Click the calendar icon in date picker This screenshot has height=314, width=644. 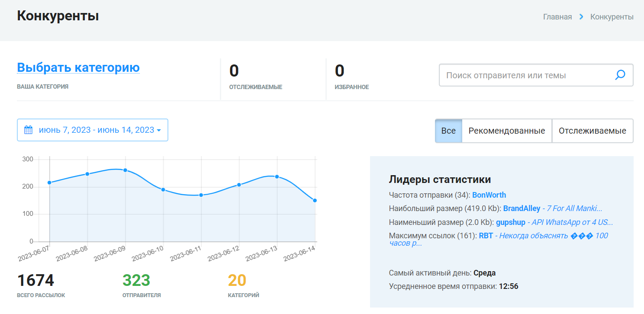(28, 130)
